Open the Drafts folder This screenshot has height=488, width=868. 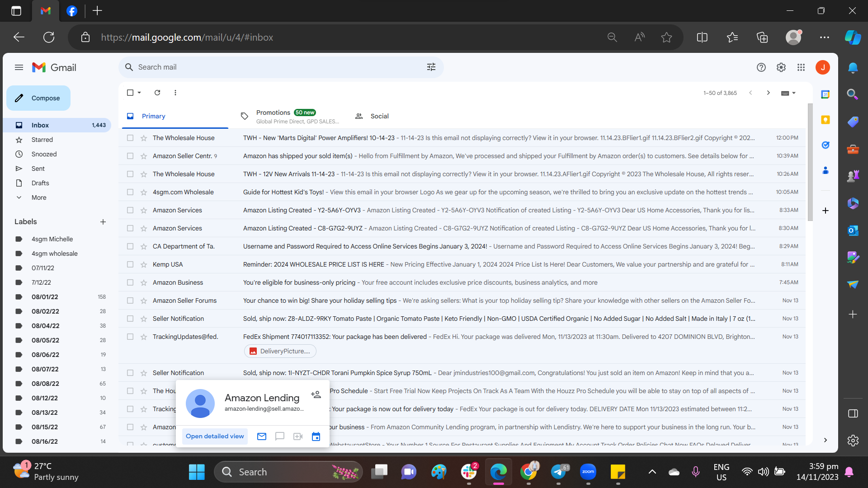pyautogui.click(x=57, y=183)
